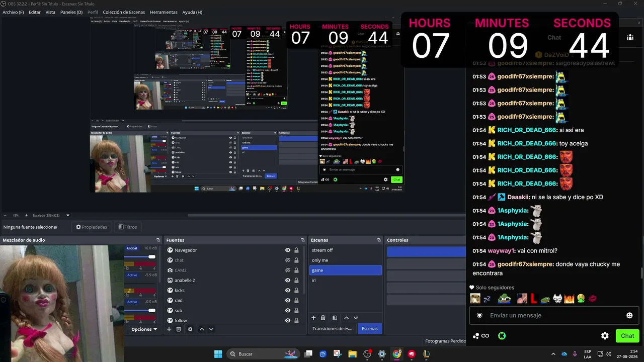
Task: Pick the fire emote in quick emotes
Action: coord(569,299)
